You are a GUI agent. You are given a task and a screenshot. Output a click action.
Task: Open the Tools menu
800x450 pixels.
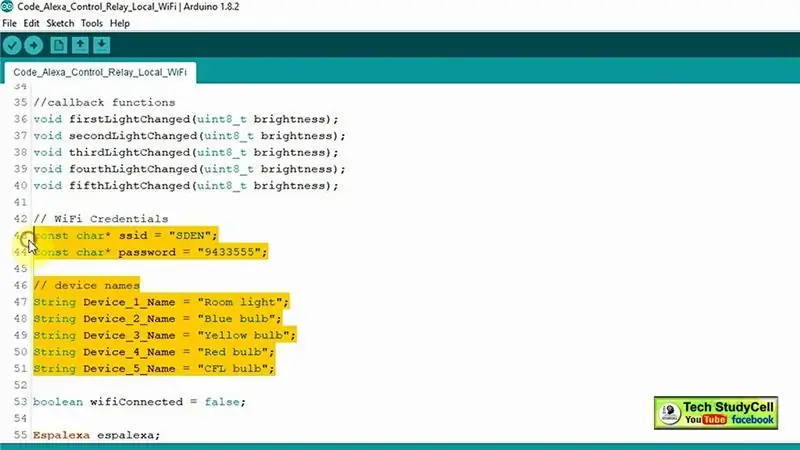tap(92, 23)
